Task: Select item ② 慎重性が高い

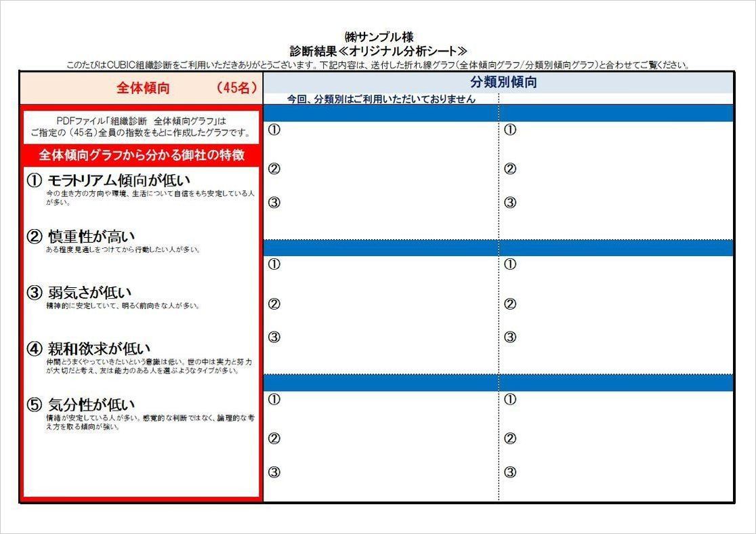Action: [81, 237]
